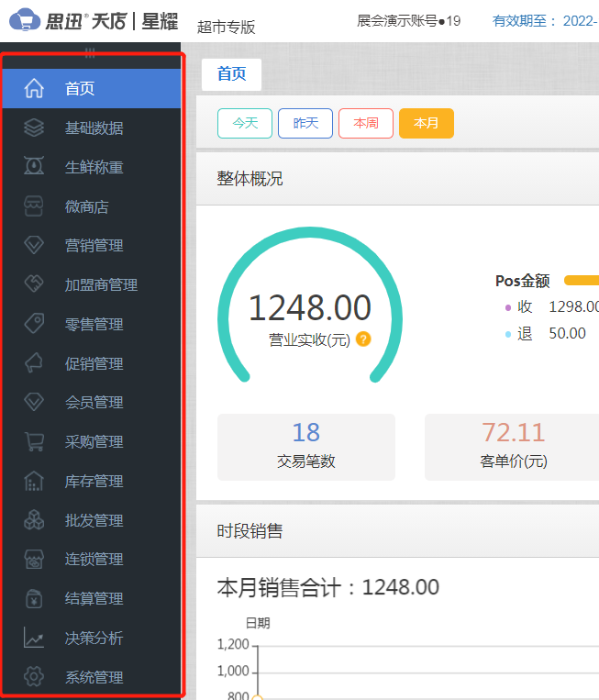Click the 18 交易笔数 card
The height and width of the screenshot is (700, 599).
pos(306,447)
